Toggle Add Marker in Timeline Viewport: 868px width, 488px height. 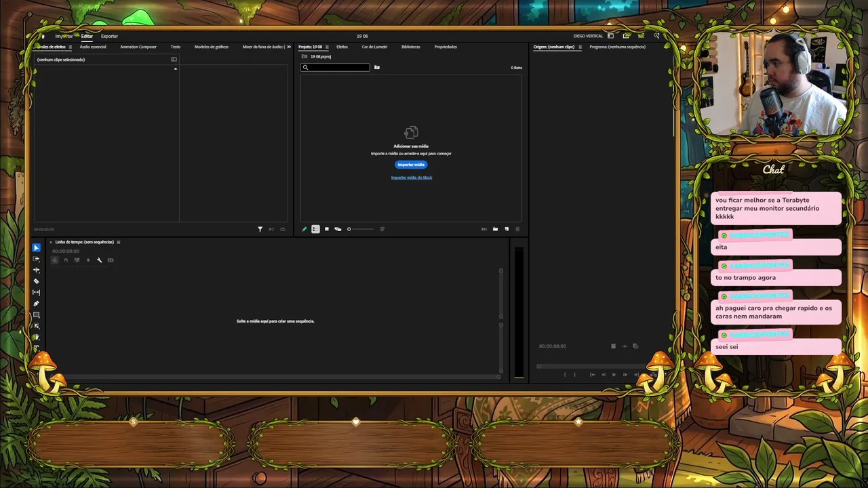tap(87, 260)
